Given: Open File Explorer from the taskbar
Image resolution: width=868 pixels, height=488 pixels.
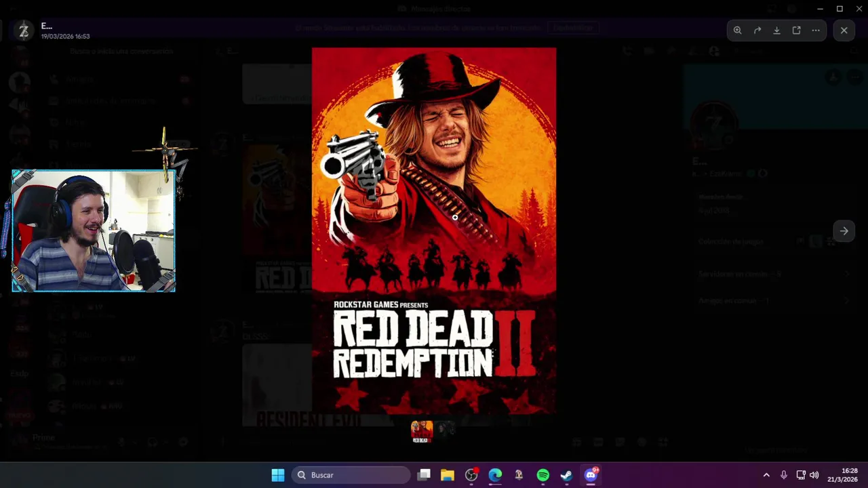Looking at the screenshot, I should pos(448,475).
